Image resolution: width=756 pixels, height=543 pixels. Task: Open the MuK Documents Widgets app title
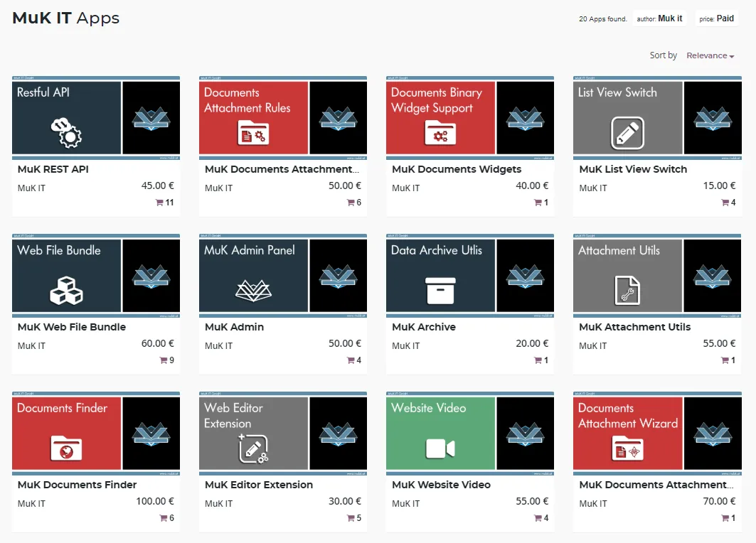point(457,169)
